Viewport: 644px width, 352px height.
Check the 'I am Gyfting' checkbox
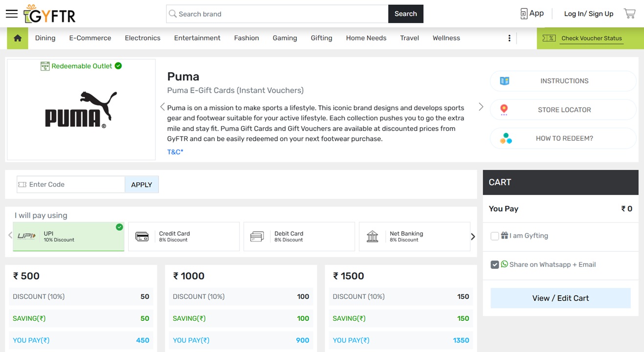point(495,236)
